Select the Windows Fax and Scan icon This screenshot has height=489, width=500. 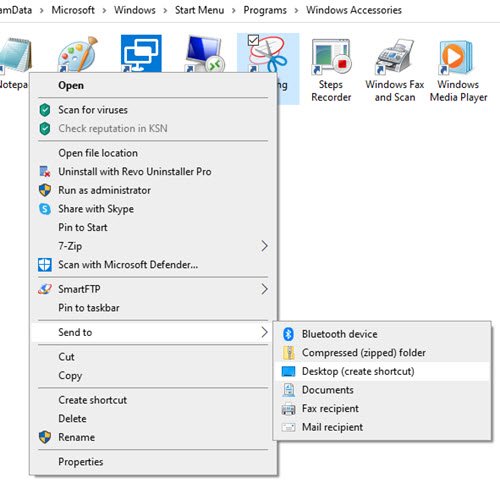coord(395,57)
